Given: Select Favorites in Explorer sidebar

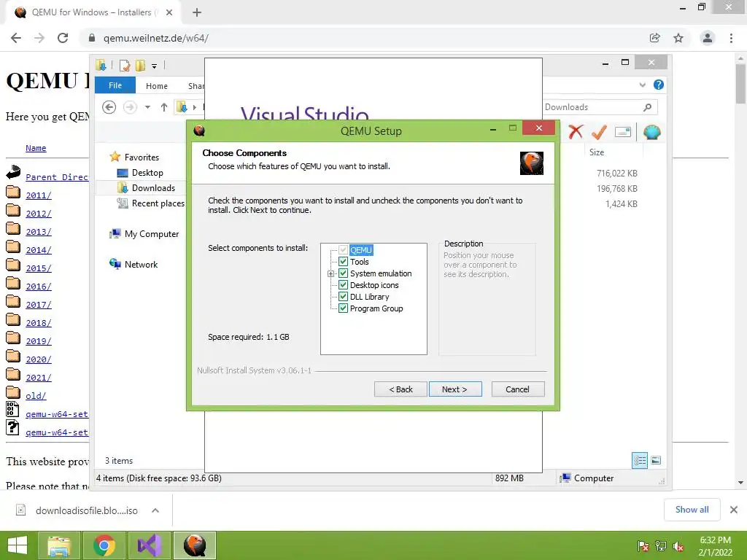Looking at the screenshot, I should pos(142,157).
